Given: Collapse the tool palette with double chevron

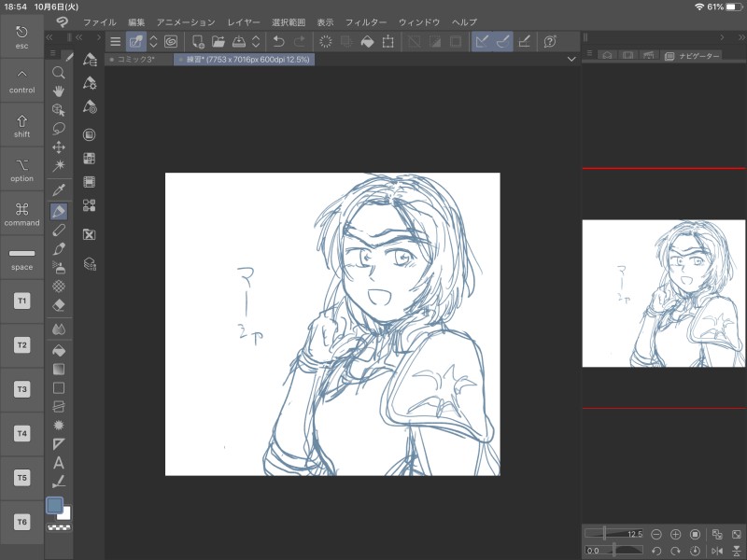Looking at the screenshot, I should [x=49, y=37].
